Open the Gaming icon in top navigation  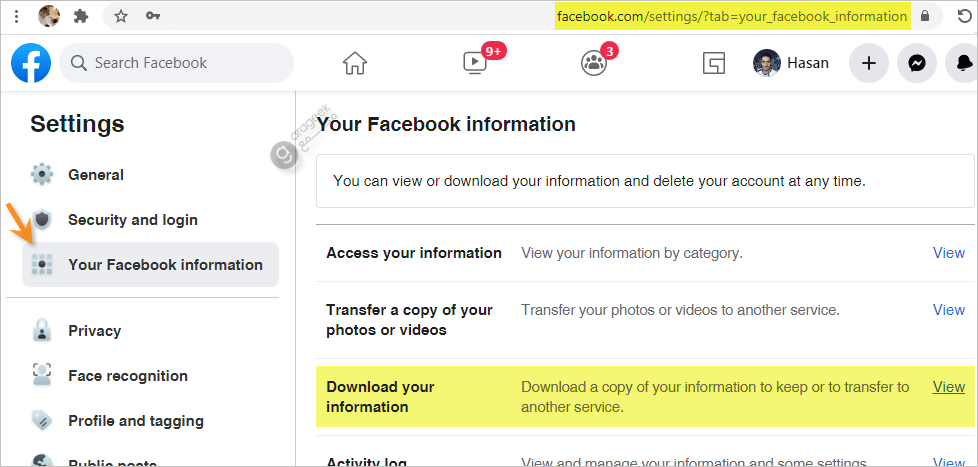(x=713, y=63)
